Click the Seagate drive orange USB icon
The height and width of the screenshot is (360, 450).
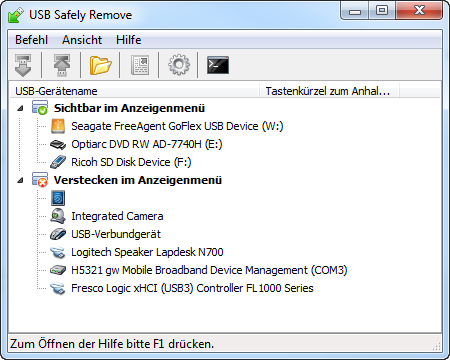click(x=58, y=126)
